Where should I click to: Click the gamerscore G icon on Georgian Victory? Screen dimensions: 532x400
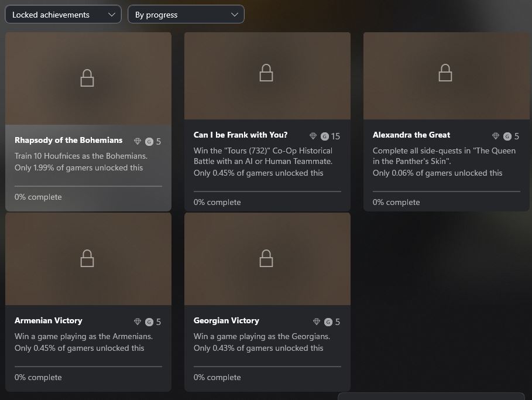tap(328, 322)
